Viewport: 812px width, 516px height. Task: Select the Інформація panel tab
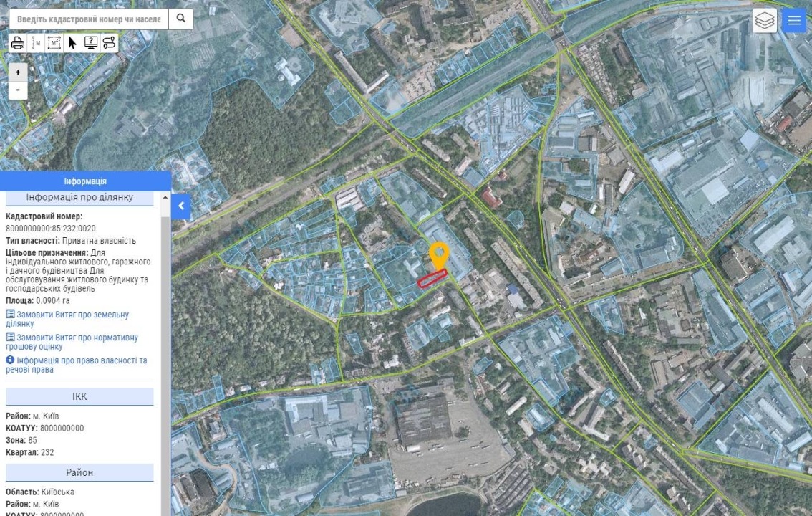[x=85, y=181]
